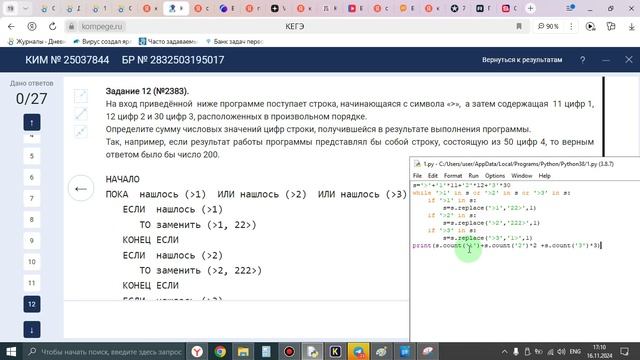The image size is (640, 360).
Task: Click the top drawing tool icon beside the task
Action: point(81,96)
